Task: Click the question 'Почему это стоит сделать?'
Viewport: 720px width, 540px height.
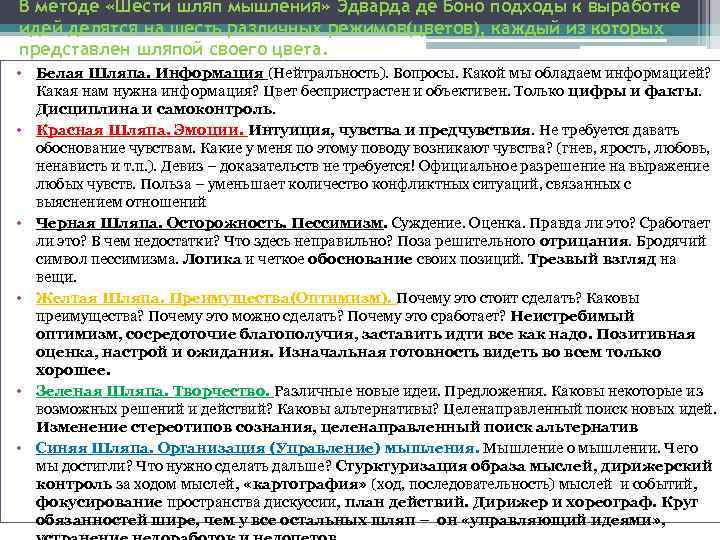Action: [x=489, y=298]
